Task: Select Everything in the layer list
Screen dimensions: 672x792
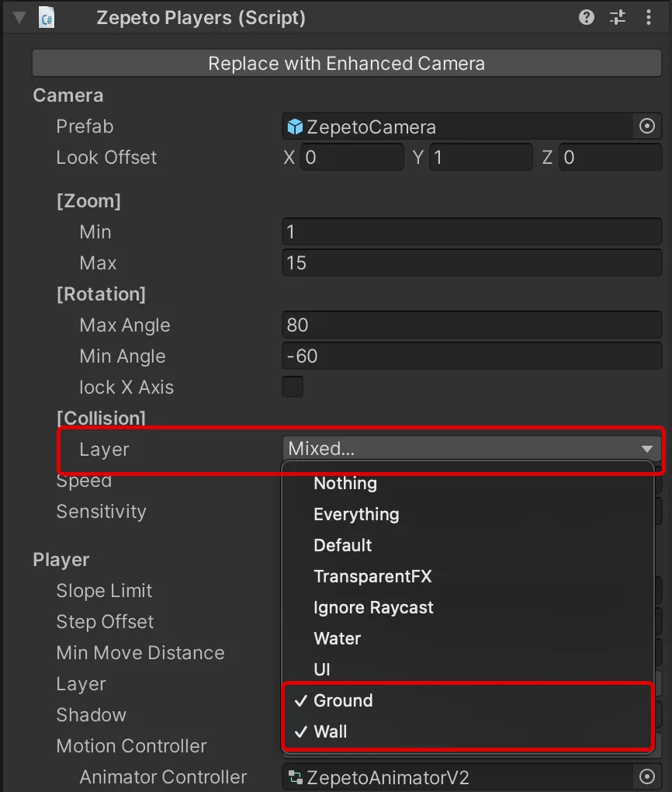Action: 356,514
